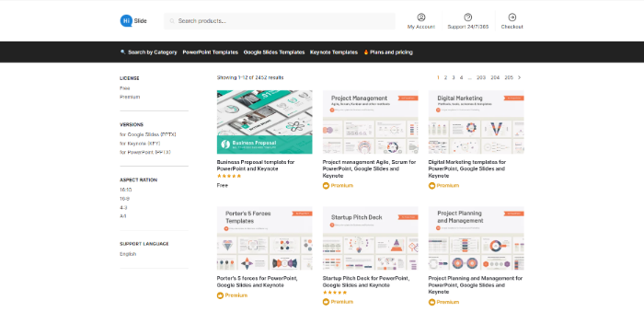Click Premium crown icon under Digital Marketing templates
Viewport: 644px width, 335px height.
click(431, 186)
